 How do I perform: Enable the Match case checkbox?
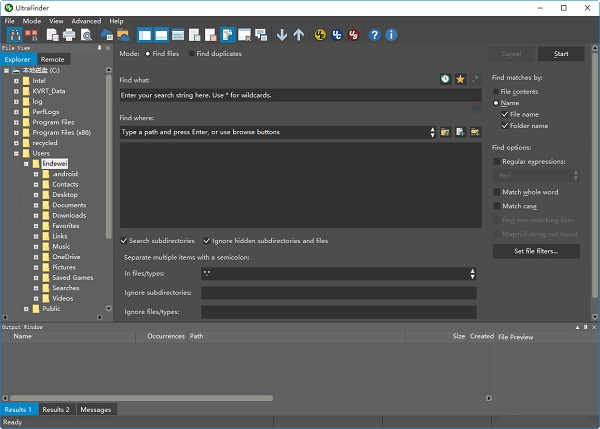click(496, 206)
